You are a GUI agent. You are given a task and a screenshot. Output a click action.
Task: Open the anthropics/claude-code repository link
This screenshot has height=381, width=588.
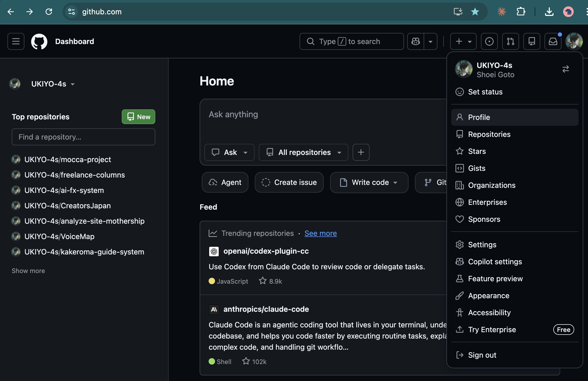click(266, 309)
